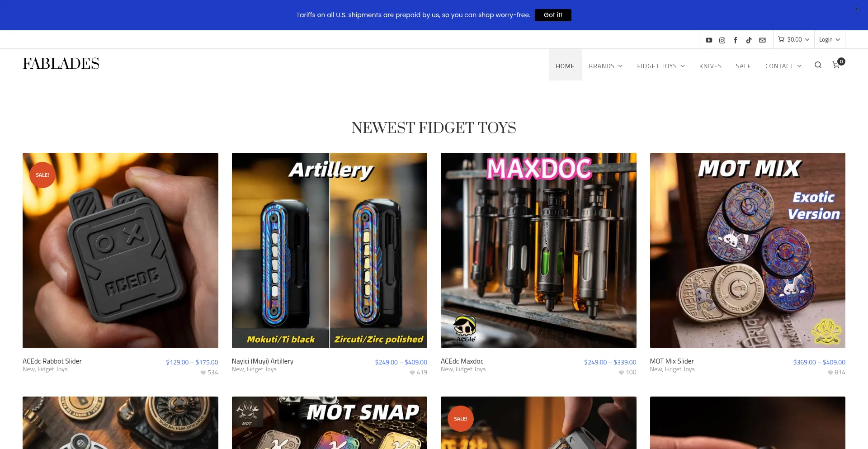Like the MOT Mix Slider heart icon

[830, 373]
